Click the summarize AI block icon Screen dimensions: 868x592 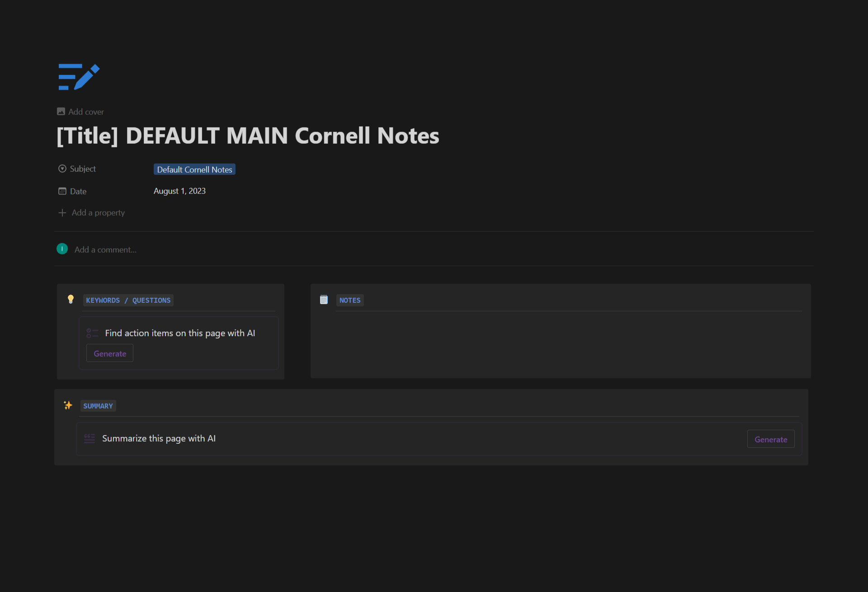[x=90, y=438]
